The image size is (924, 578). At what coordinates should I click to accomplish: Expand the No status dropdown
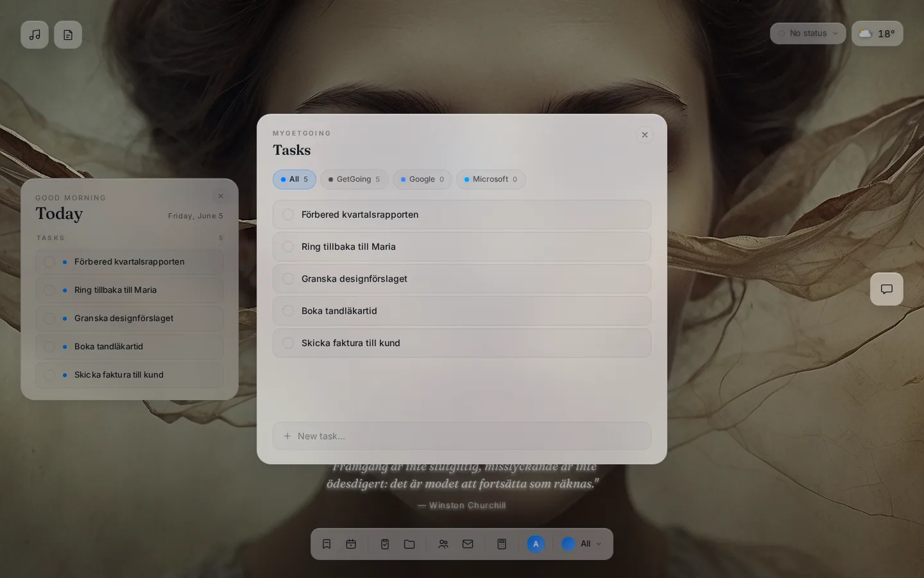point(808,33)
